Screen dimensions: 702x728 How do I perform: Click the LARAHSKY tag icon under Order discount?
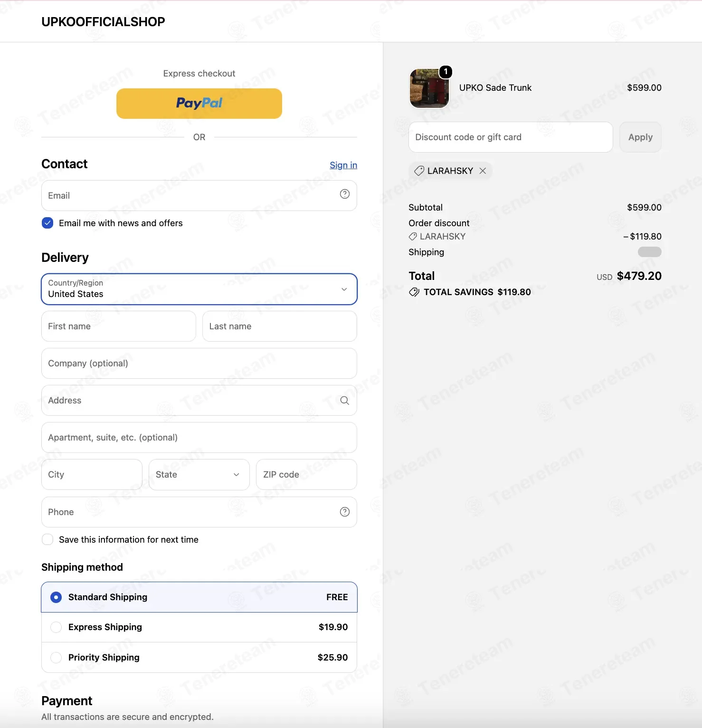click(413, 237)
